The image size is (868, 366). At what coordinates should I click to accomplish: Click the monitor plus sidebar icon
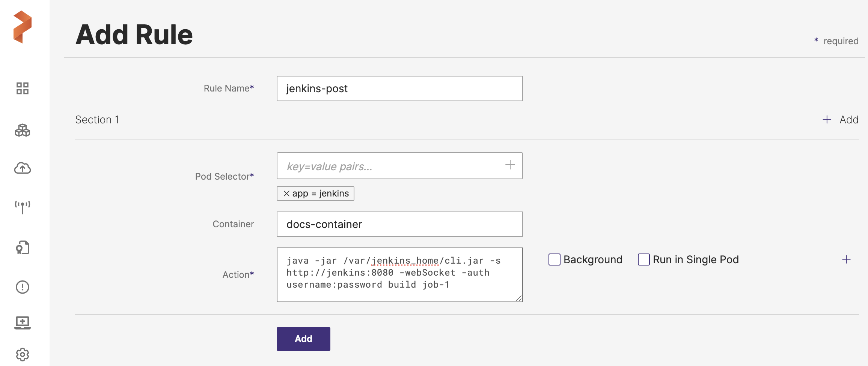(23, 322)
